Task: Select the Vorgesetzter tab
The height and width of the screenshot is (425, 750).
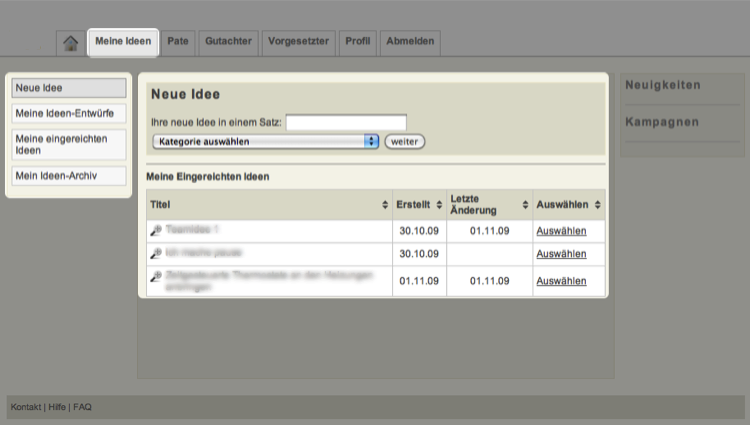Action: pos(299,42)
